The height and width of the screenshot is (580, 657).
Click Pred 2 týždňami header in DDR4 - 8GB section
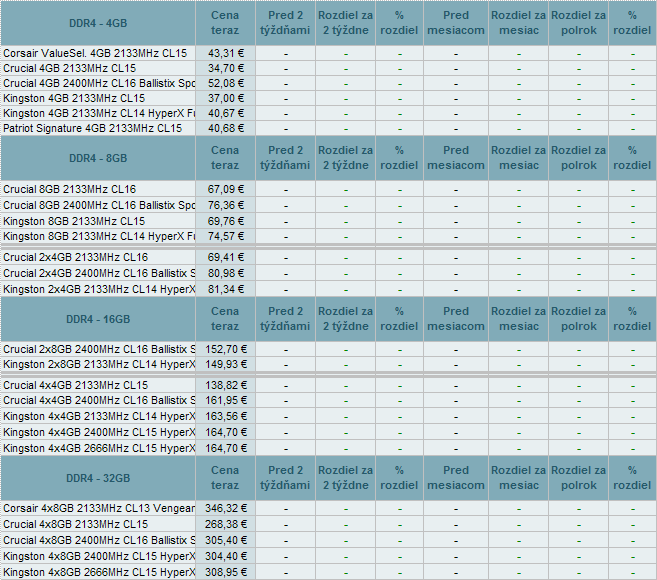pyautogui.click(x=285, y=158)
